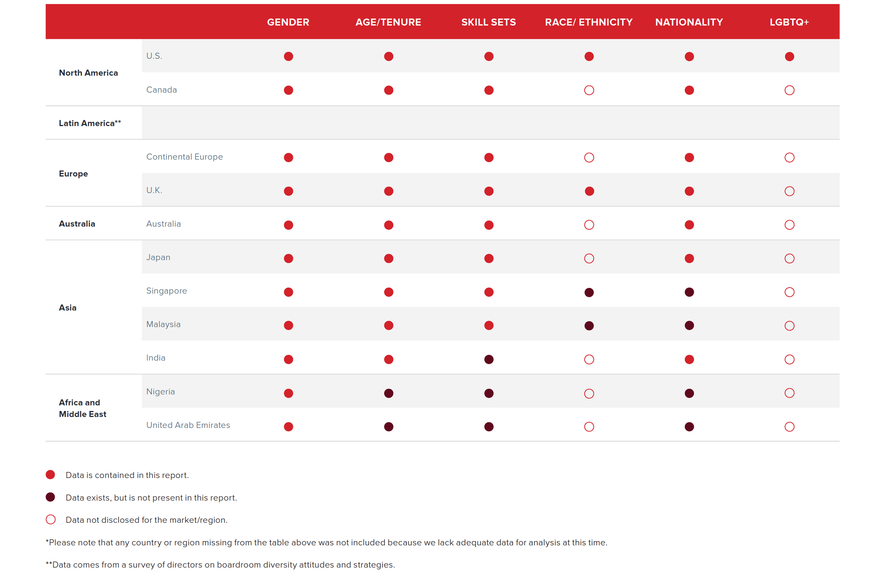Image resolution: width=873 pixels, height=588 pixels.
Task: Click the Singapore row label
Action: tap(166, 290)
